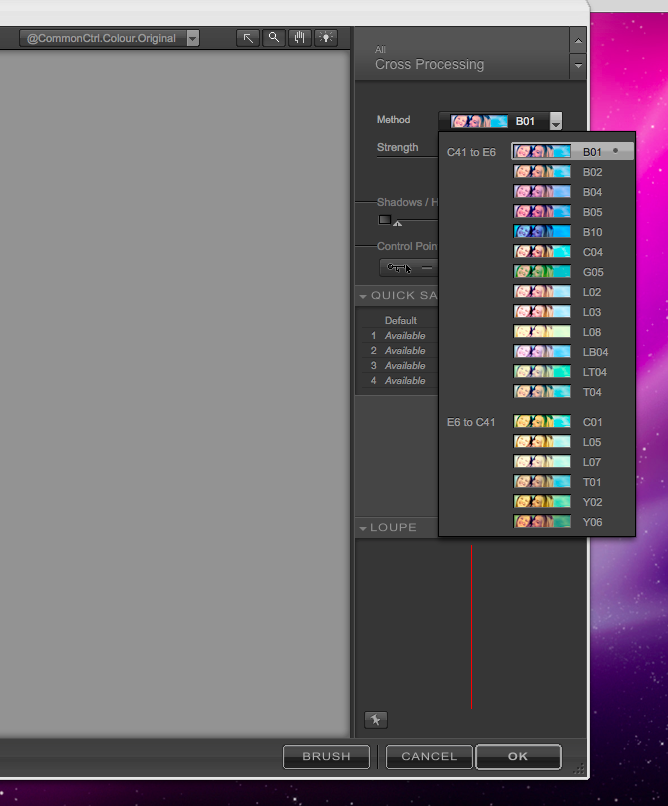
Task: Click the Shadows slider triangle handle
Action: (398, 223)
